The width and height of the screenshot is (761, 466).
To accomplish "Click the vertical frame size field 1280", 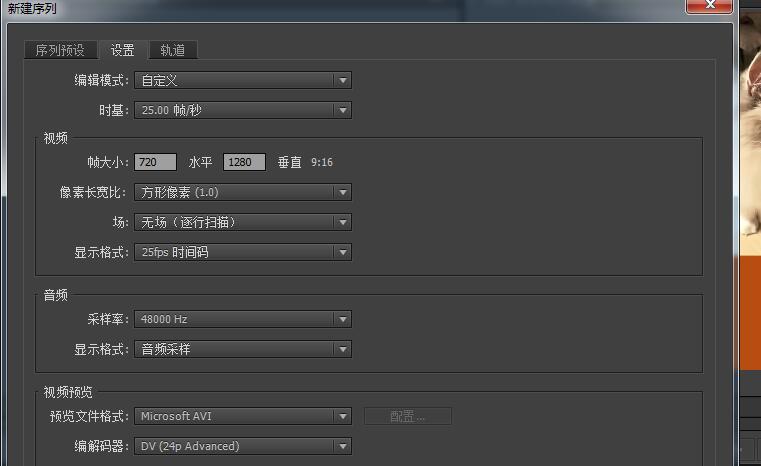I will [244, 162].
